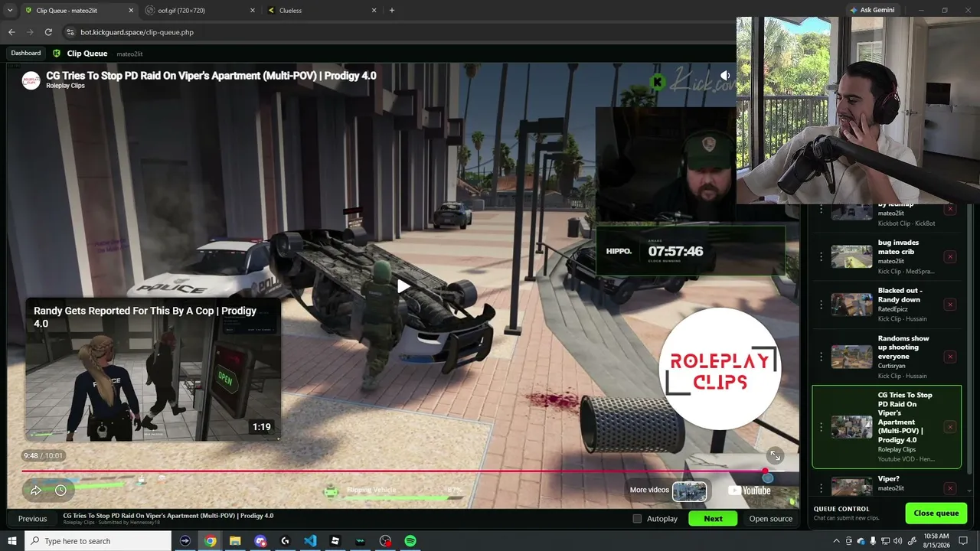Open File Explorer from the taskbar
Image resolution: width=980 pixels, height=551 pixels.
coord(235,541)
